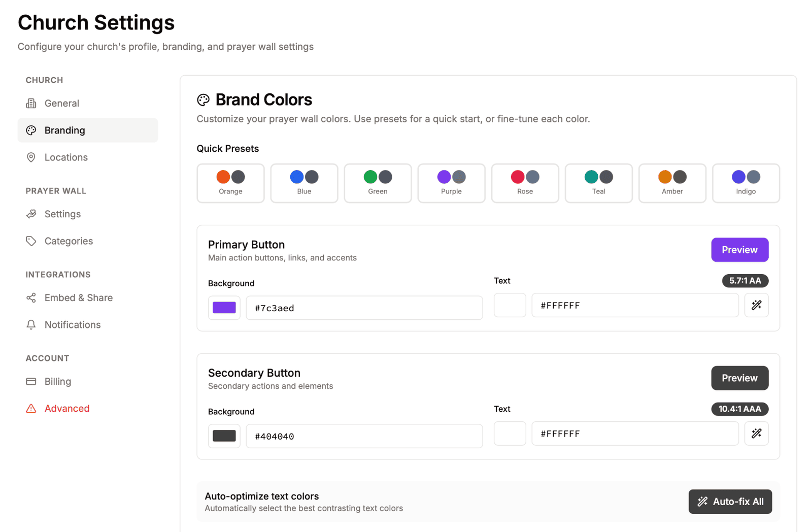This screenshot has width=812, height=532.
Task: Click the magic wand for Secondary Button text
Action: coord(756,434)
